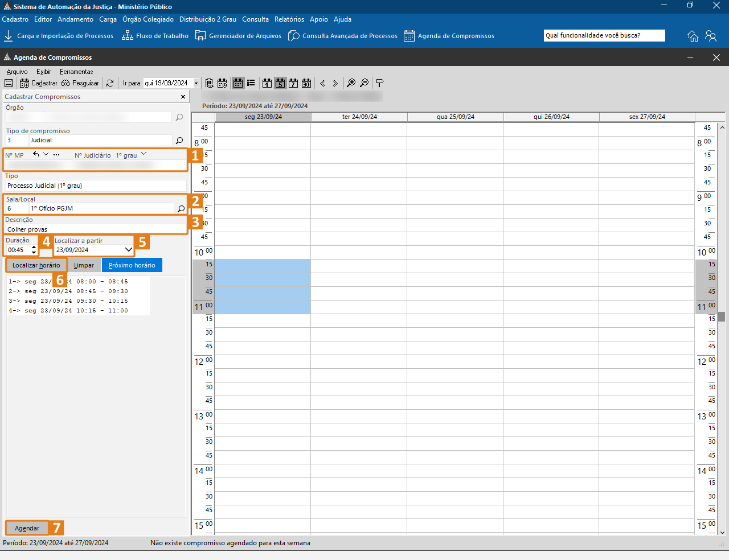Click the clipboard agenda icon after date field

[x=209, y=83]
